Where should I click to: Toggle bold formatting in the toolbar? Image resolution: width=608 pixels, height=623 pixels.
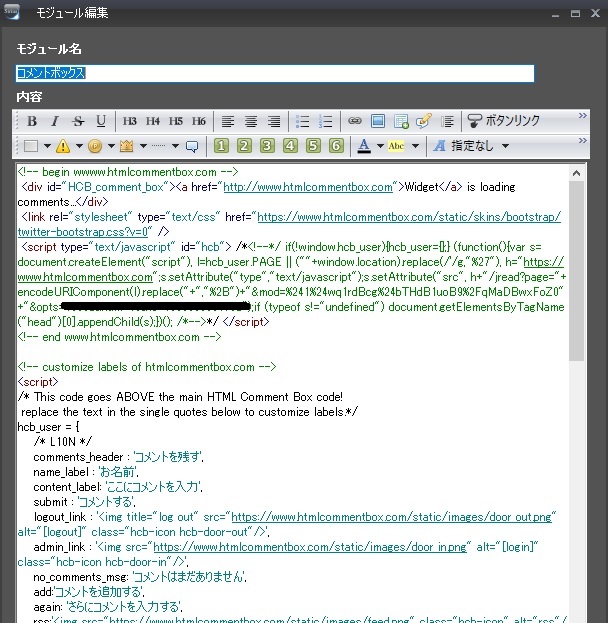pyautogui.click(x=31, y=121)
